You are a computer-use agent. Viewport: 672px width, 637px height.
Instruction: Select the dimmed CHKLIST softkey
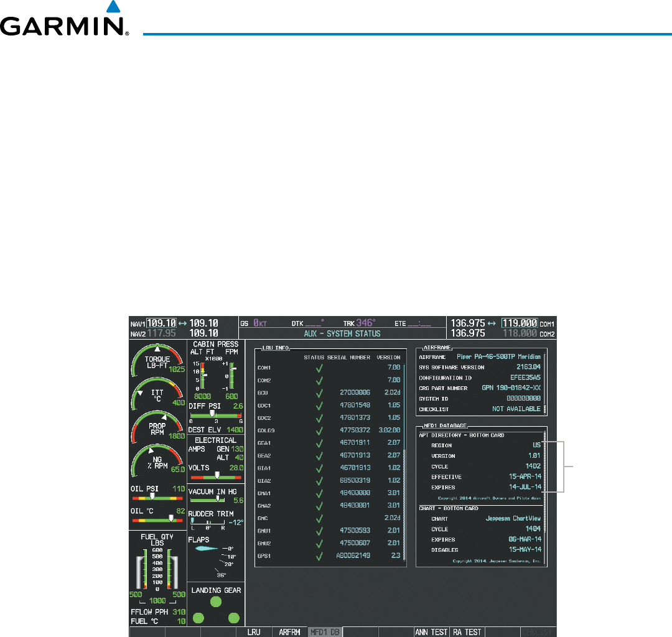pos(538,632)
